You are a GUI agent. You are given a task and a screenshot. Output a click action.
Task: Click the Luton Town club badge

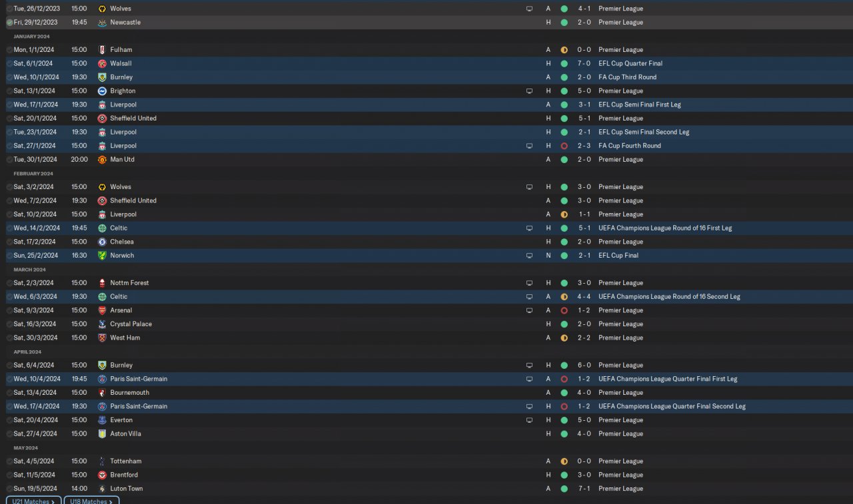(102, 489)
